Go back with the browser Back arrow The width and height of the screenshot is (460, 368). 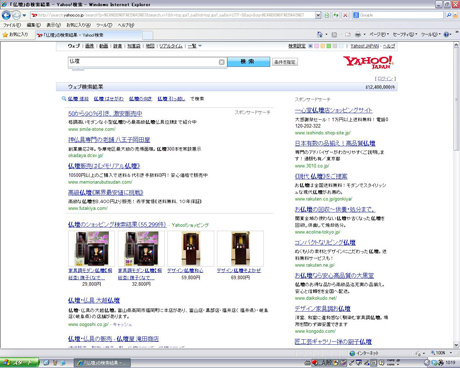pos(6,15)
